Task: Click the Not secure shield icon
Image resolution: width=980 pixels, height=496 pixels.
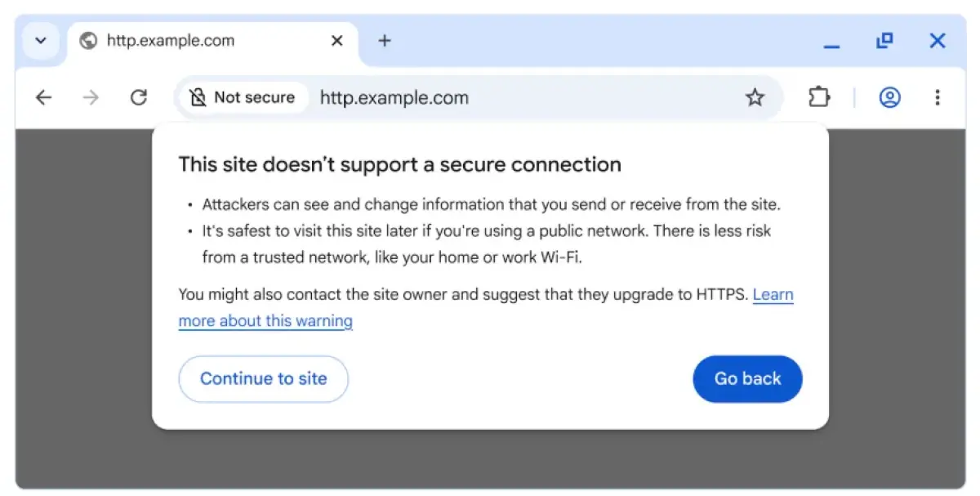Action: [197, 97]
